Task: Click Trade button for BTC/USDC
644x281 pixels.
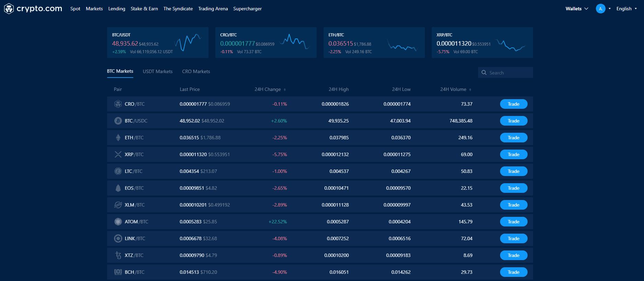Action: click(x=513, y=121)
